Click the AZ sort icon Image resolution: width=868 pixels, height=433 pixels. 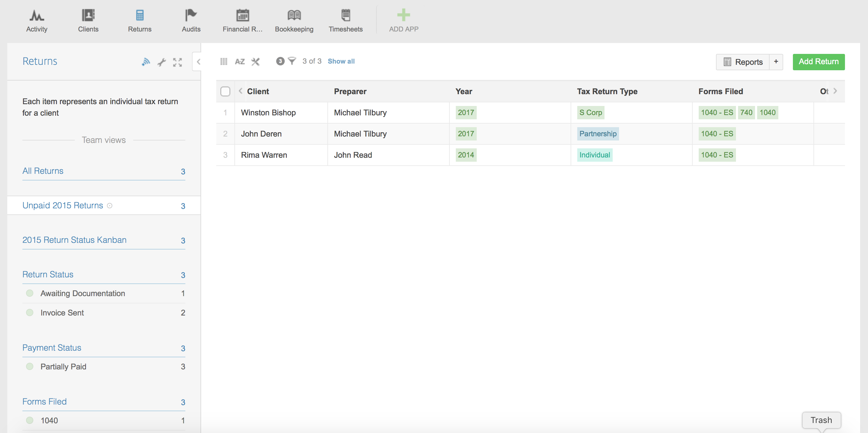pyautogui.click(x=240, y=61)
